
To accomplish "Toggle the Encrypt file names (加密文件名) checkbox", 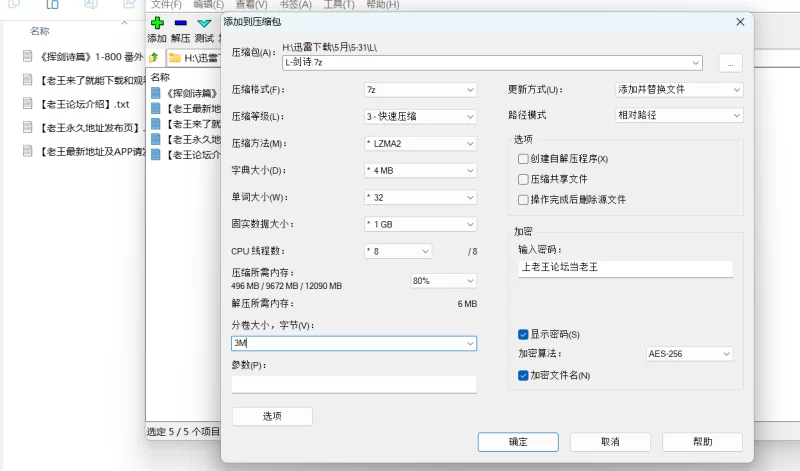I will click(523, 375).
